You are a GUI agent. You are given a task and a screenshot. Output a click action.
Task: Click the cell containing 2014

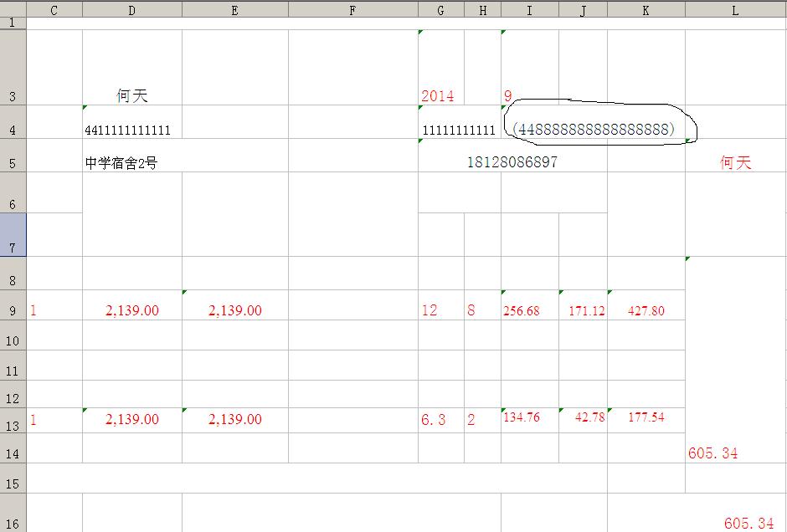pyautogui.click(x=439, y=96)
